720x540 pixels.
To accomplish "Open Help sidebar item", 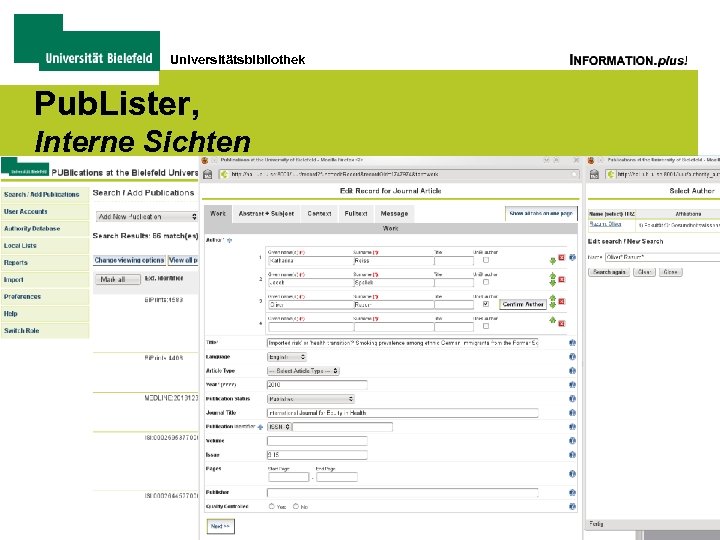I will [x=45, y=314].
